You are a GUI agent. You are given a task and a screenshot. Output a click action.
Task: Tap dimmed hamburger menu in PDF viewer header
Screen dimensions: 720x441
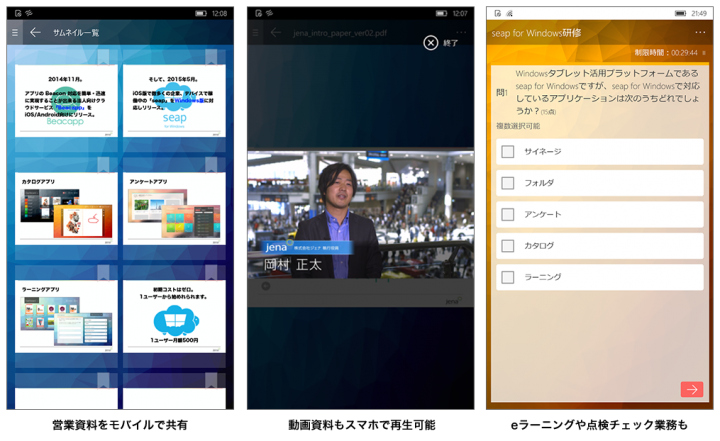coord(256,33)
